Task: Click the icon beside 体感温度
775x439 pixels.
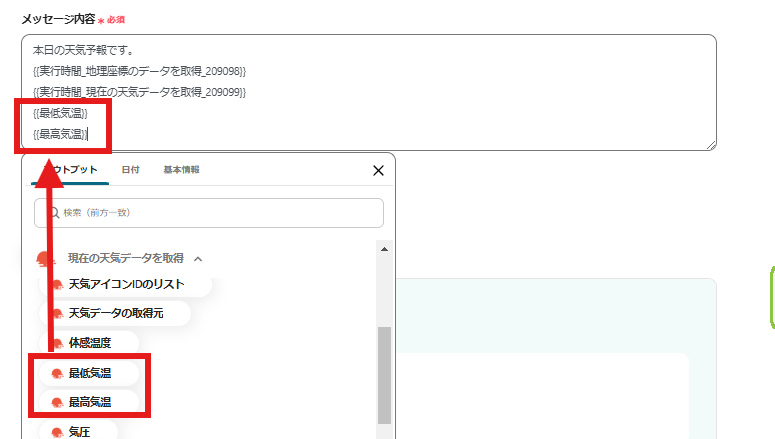Action: 57,343
